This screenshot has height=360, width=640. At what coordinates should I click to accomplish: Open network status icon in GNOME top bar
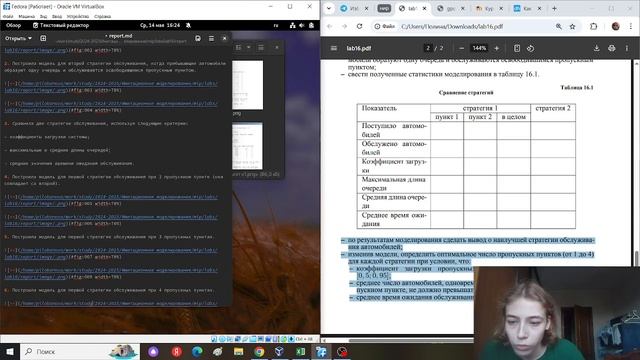pyautogui.click(x=293, y=25)
